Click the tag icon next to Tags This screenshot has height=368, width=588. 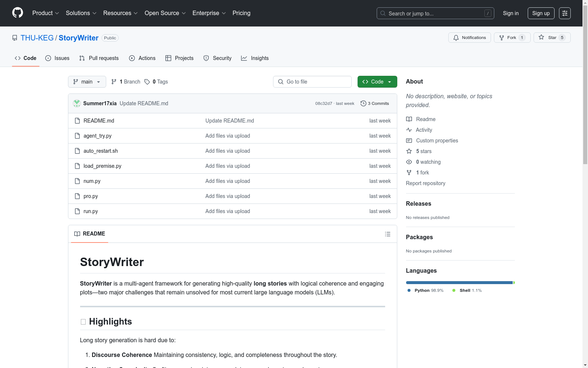[147, 82]
